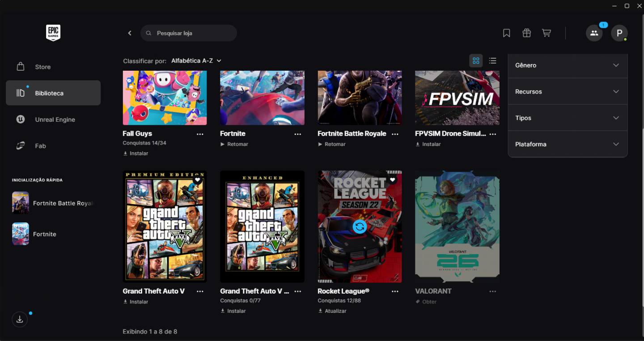
Task: Click Atualizar under Rocket League
Action: 332,311
